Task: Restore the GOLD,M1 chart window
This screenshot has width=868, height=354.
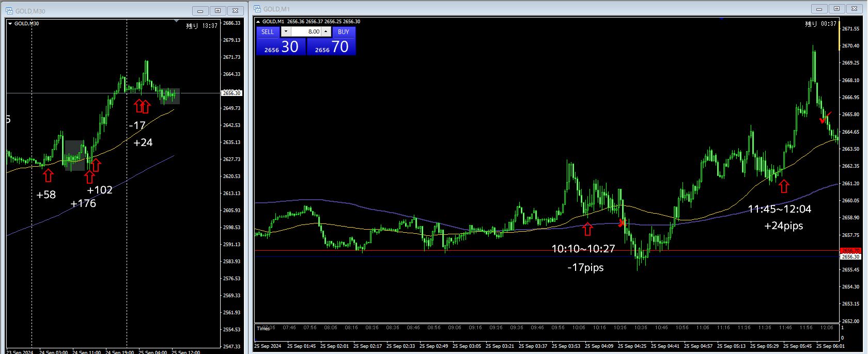Action: click(x=836, y=9)
